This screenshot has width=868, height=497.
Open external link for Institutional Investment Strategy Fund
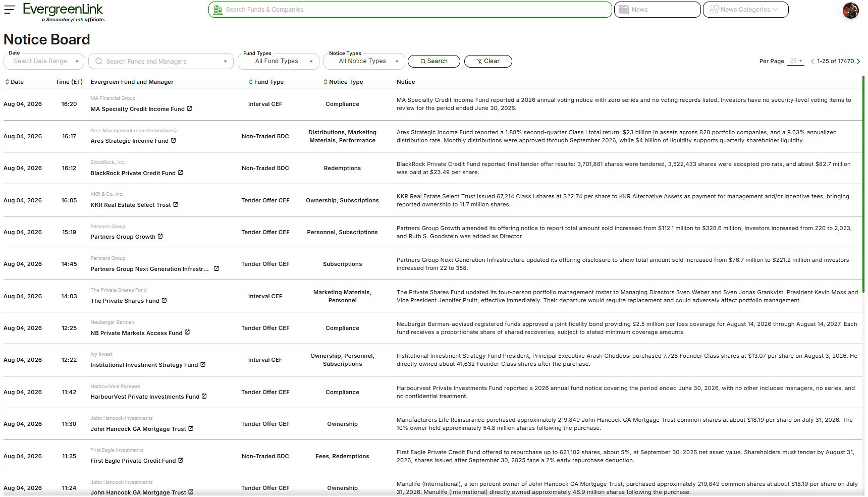pyautogui.click(x=203, y=364)
